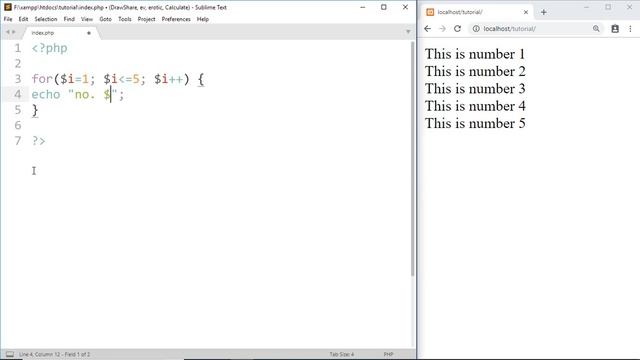Click the browser tab favicon
The width and height of the screenshot is (640, 360).
coord(430,12)
